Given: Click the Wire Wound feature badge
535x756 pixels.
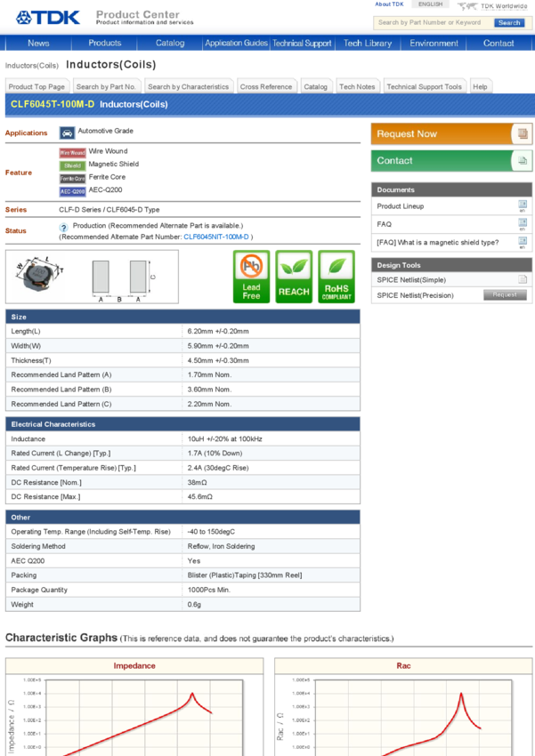Looking at the screenshot, I should point(72,152).
